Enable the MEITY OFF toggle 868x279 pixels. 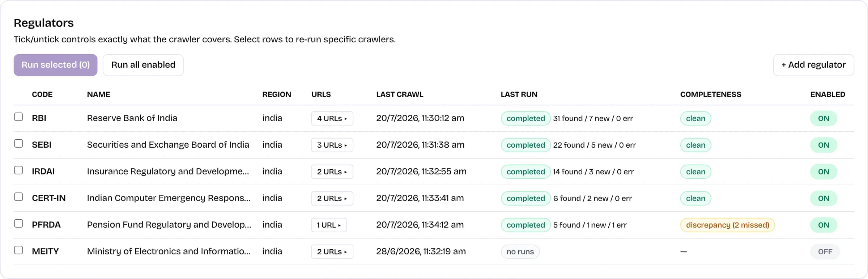[825, 252]
